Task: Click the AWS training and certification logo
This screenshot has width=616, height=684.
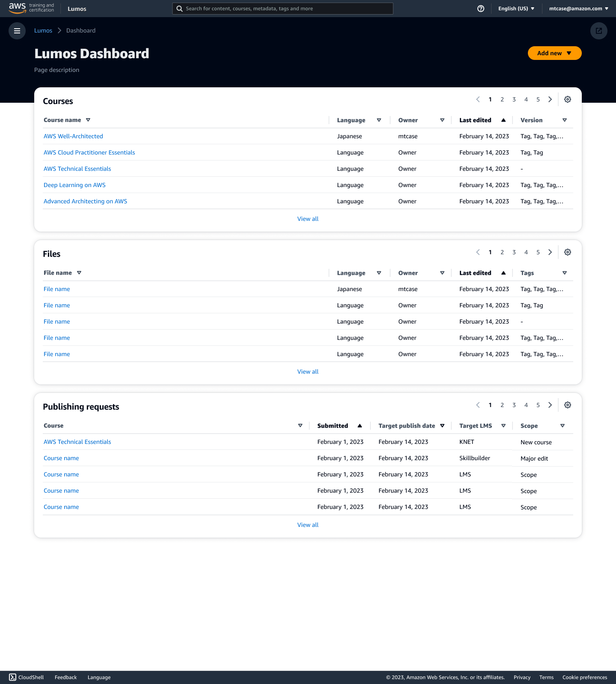Action: [32, 8]
